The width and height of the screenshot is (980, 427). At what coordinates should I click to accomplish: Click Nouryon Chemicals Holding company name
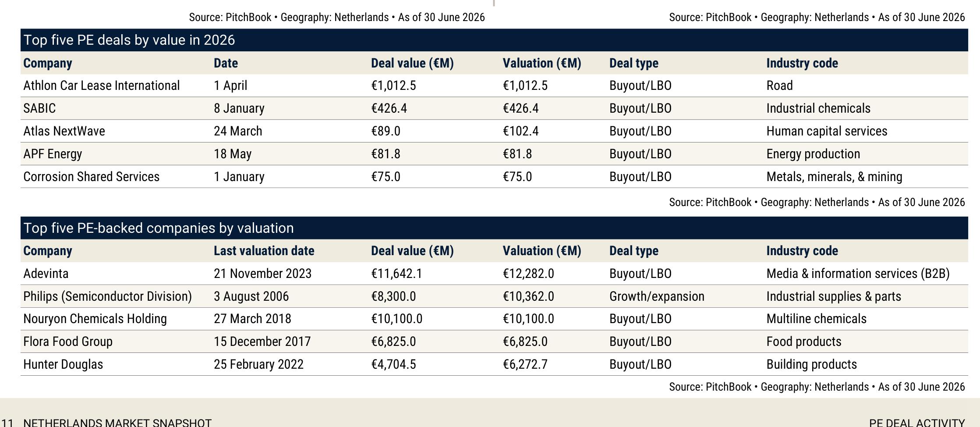pos(95,319)
